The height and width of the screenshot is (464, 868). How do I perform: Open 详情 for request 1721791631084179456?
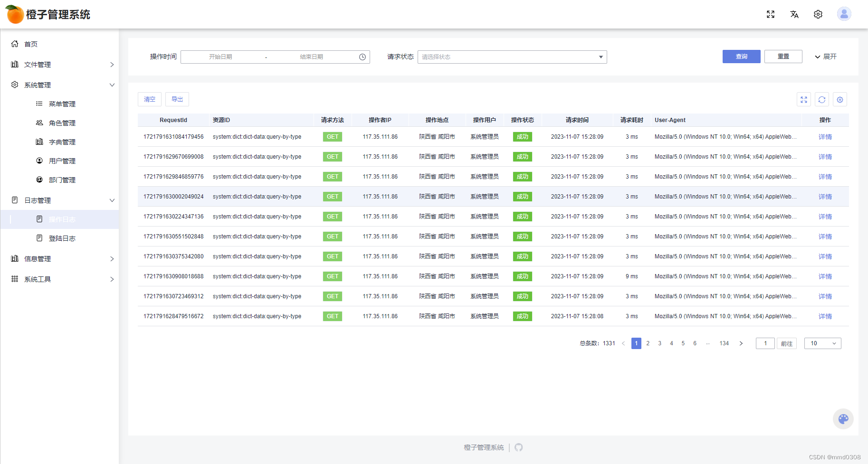(825, 137)
